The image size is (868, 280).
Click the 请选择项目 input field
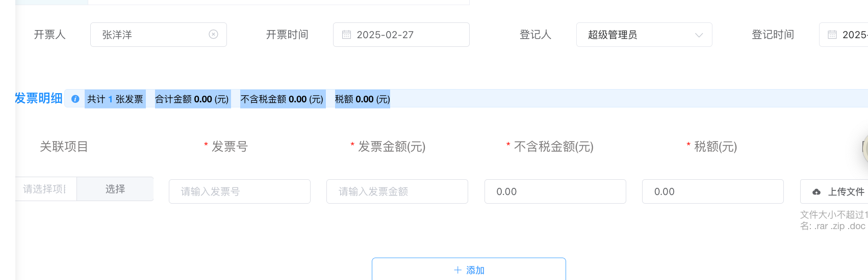click(x=45, y=189)
